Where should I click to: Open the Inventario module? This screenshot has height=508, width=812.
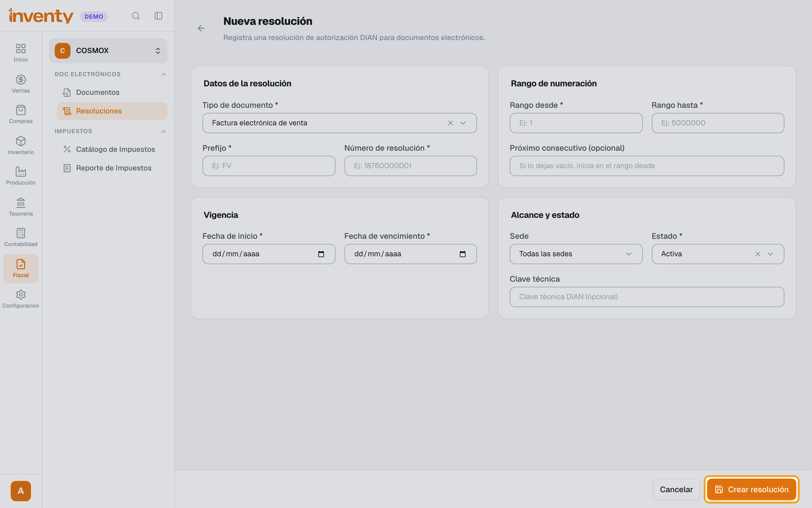pyautogui.click(x=21, y=145)
